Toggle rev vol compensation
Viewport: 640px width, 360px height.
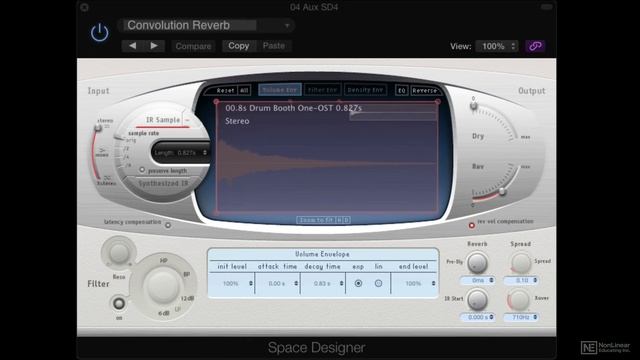click(x=471, y=225)
